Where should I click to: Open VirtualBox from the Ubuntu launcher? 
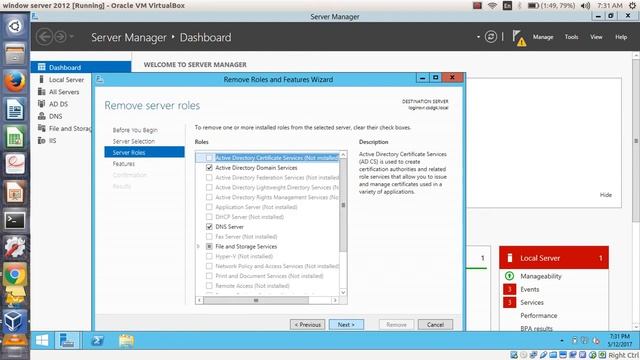[x=15, y=321]
